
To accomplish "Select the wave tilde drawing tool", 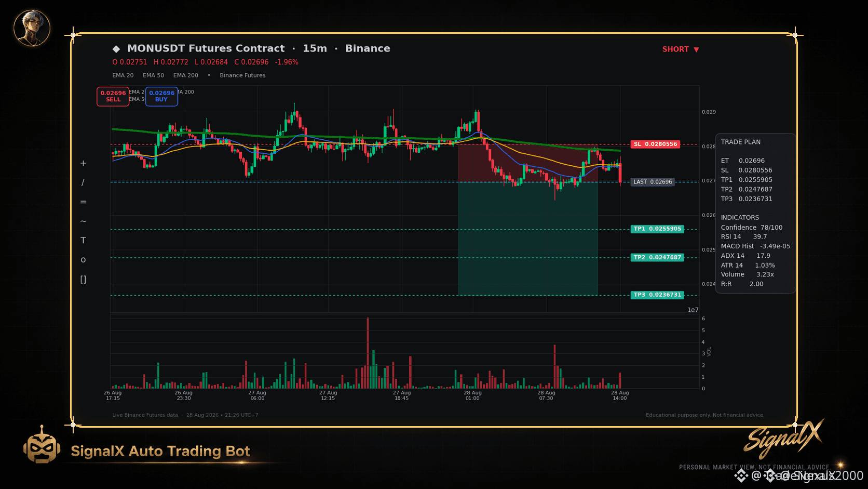I will [x=83, y=221].
